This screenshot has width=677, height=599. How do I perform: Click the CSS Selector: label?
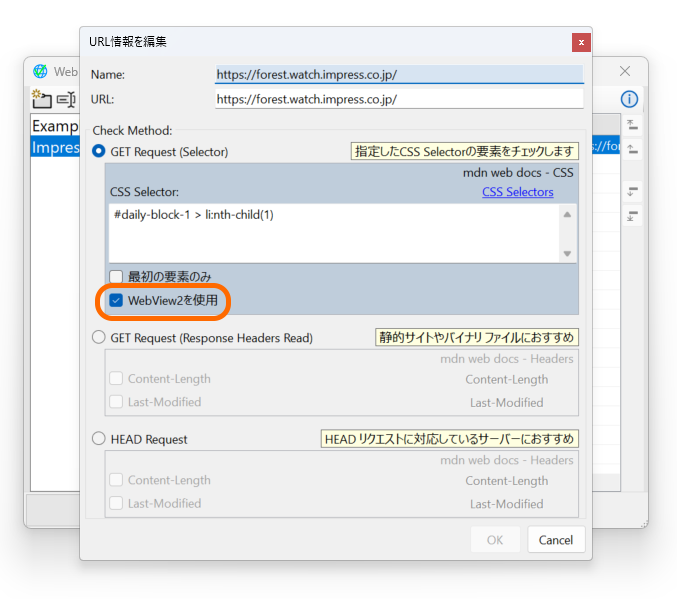click(x=144, y=192)
